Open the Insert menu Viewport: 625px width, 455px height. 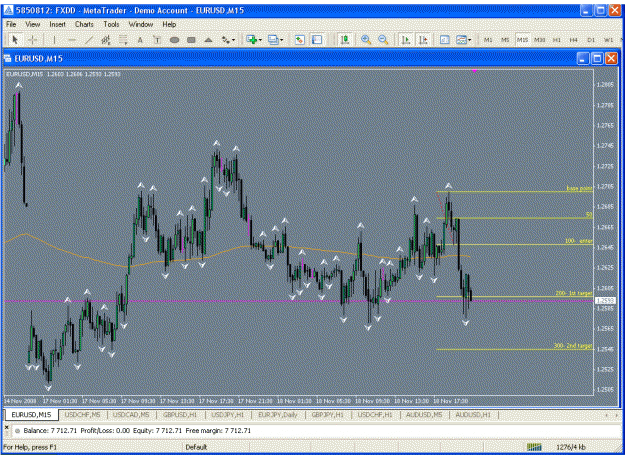tap(57, 24)
